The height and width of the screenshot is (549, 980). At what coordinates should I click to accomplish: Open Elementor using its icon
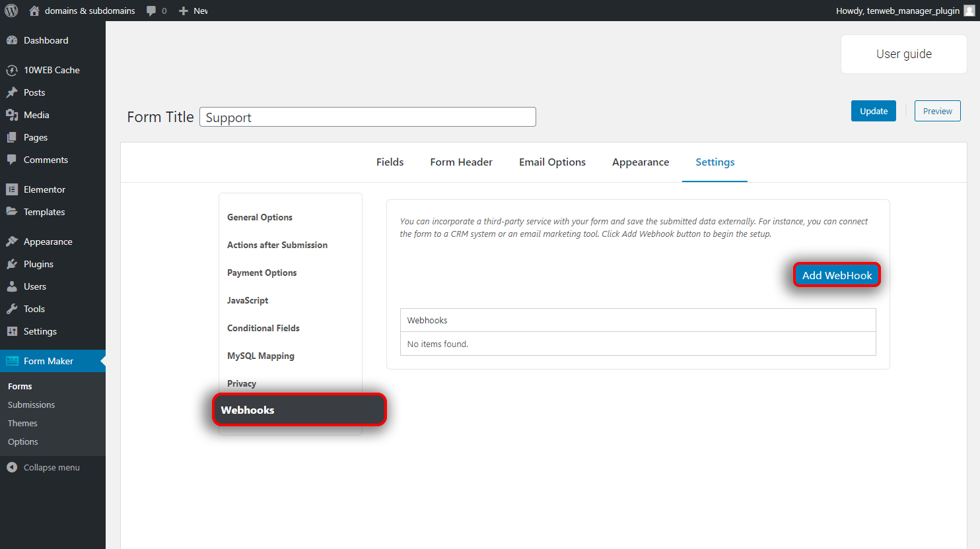tap(12, 189)
